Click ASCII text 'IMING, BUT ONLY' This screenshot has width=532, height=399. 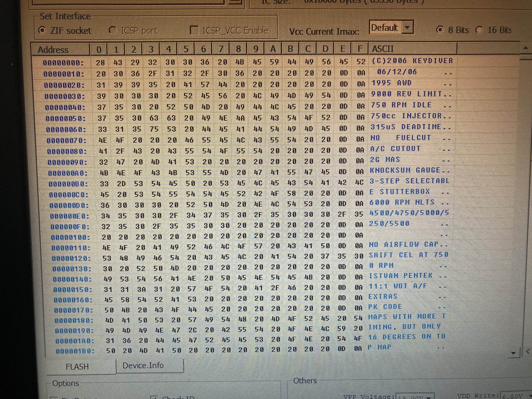(404, 327)
